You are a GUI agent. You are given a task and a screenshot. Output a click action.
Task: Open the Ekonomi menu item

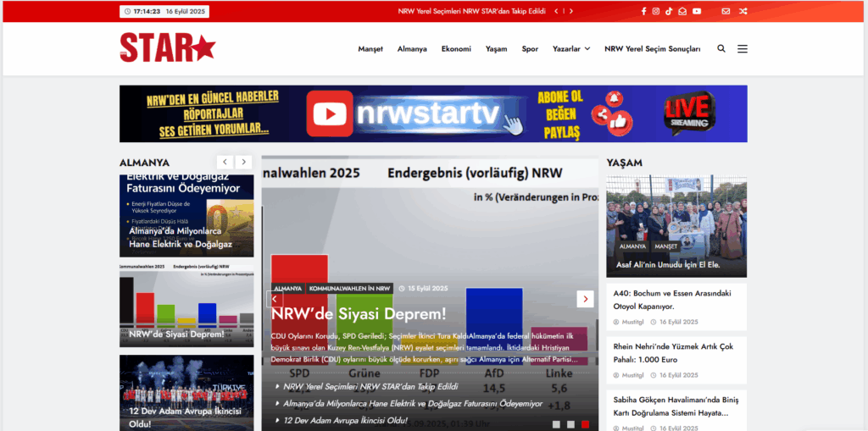pyautogui.click(x=456, y=49)
